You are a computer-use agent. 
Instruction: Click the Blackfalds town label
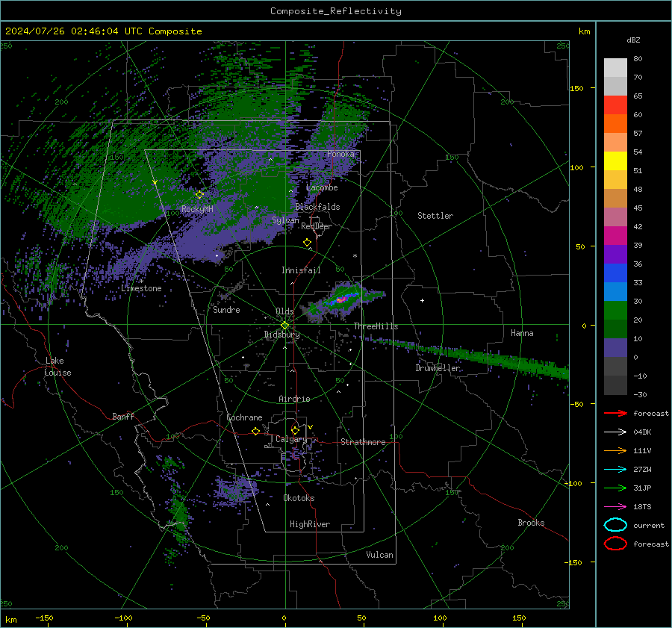pyautogui.click(x=317, y=207)
